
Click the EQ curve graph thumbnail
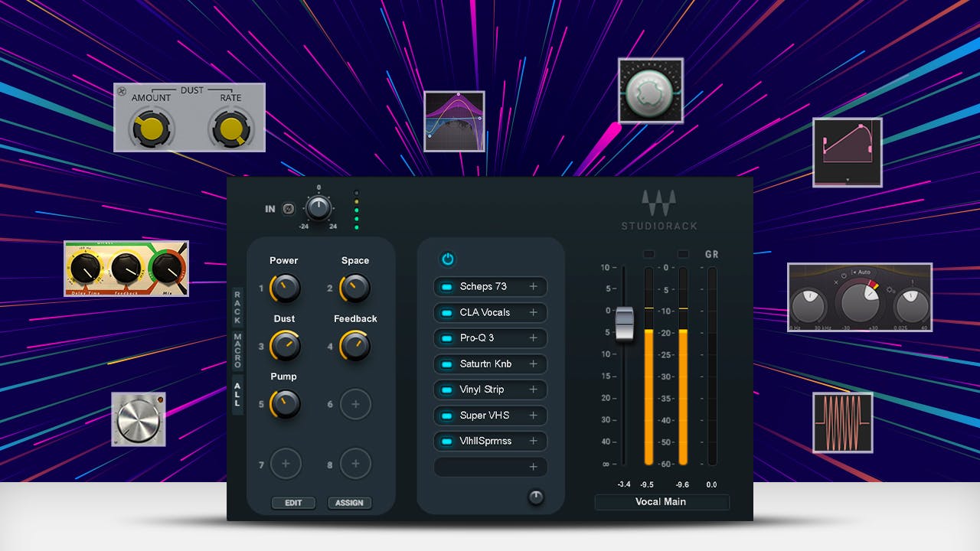(455, 121)
